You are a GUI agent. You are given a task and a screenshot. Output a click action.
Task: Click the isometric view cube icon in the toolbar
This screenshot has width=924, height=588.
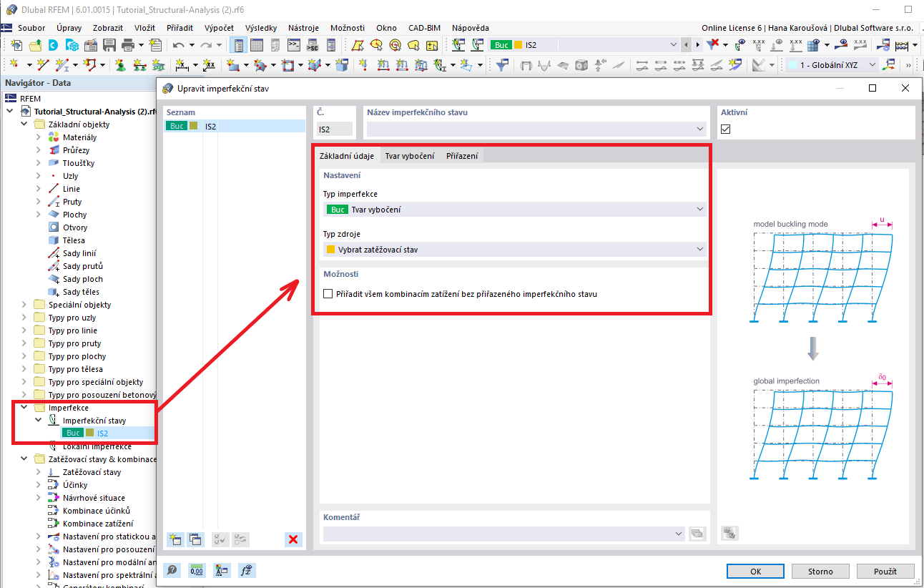coord(581,65)
